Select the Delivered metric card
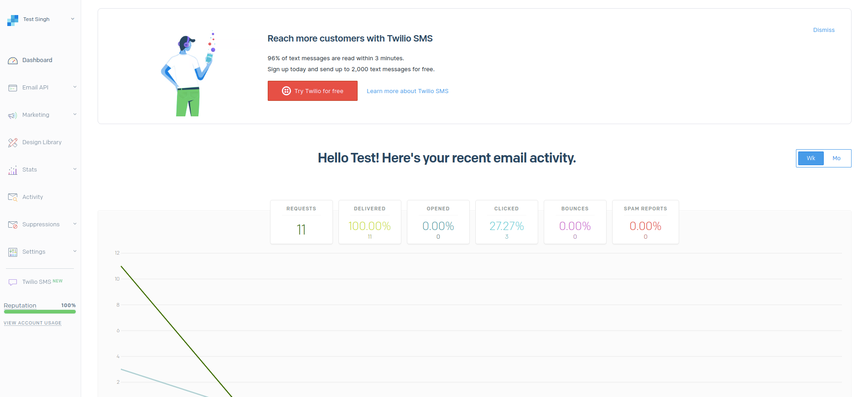 [369, 222]
